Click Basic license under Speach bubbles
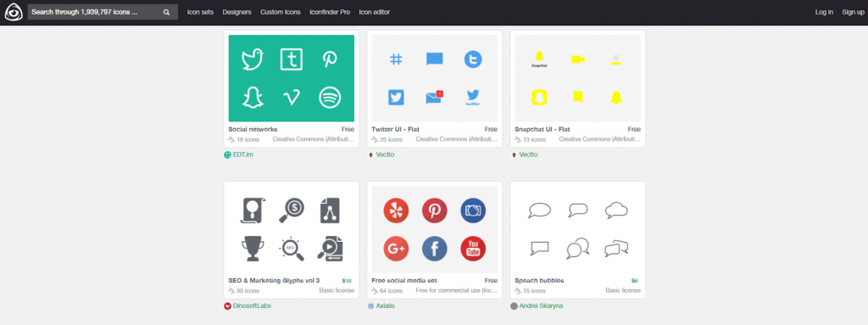Image resolution: width=868 pixels, height=325 pixels. click(623, 290)
